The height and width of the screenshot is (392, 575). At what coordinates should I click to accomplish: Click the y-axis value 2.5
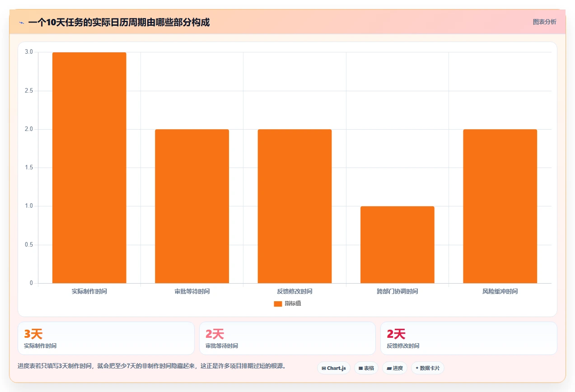point(29,91)
